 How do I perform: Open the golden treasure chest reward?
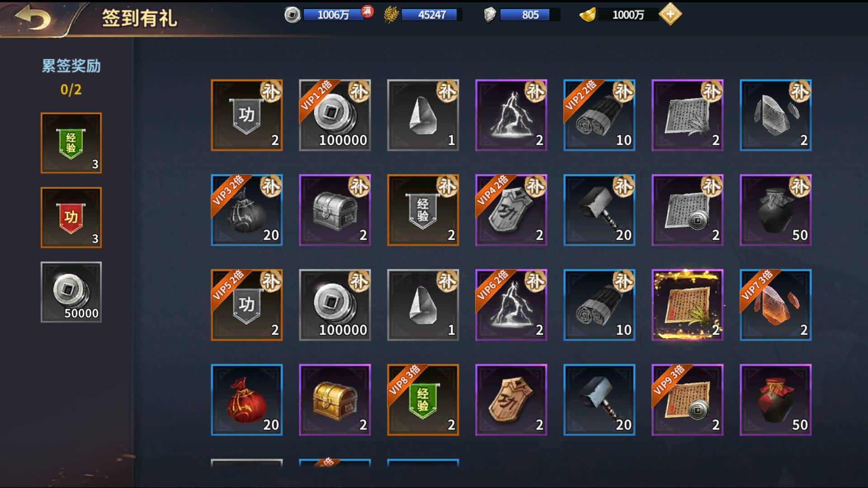pos(335,400)
